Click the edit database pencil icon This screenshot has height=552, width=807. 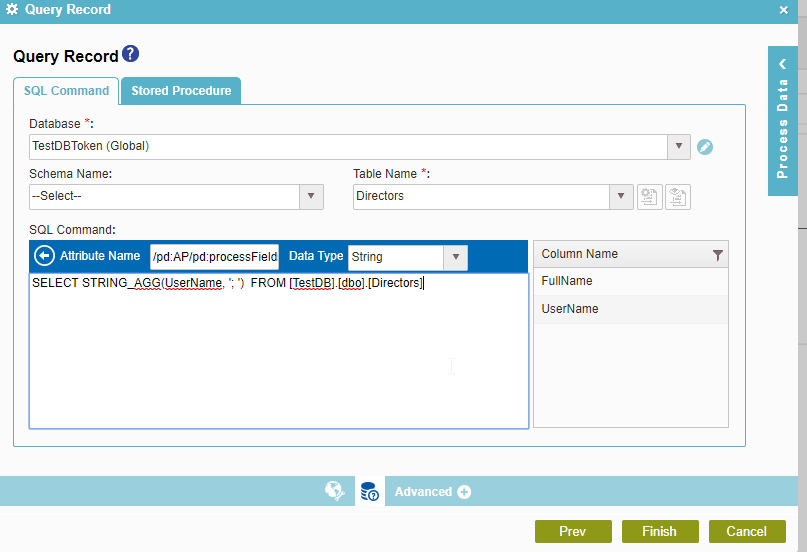tap(705, 147)
